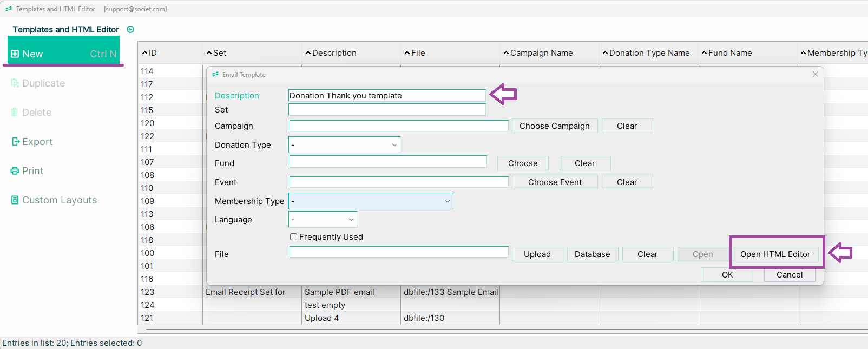Sort by Campaign Name column arrow
868x349 pixels.
(506, 53)
